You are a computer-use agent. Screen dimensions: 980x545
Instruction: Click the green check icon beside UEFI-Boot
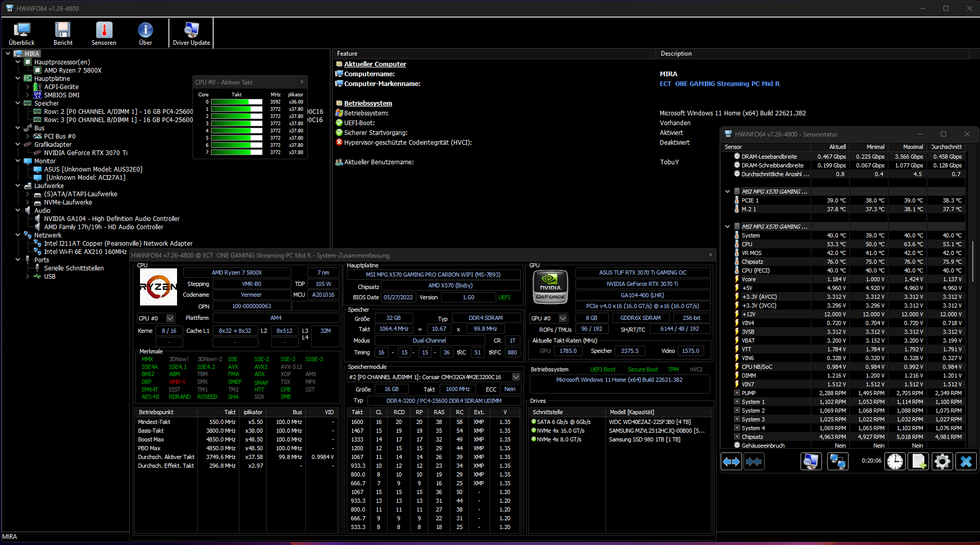[x=339, y=123]
